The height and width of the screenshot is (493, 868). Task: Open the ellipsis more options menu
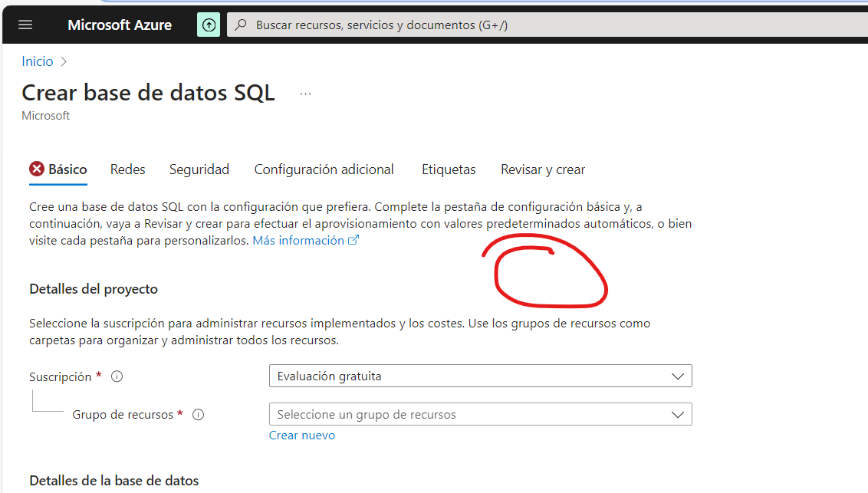(306, 94)
